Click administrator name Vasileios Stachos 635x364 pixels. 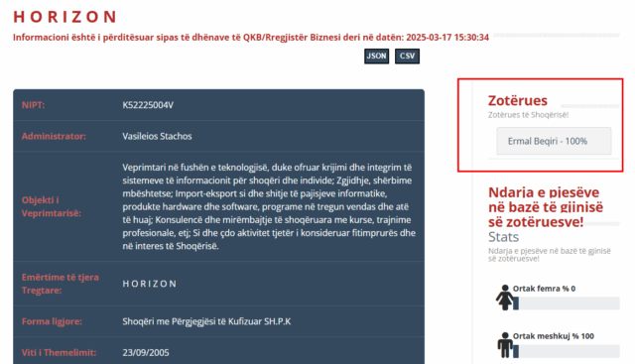coord(157,136)
